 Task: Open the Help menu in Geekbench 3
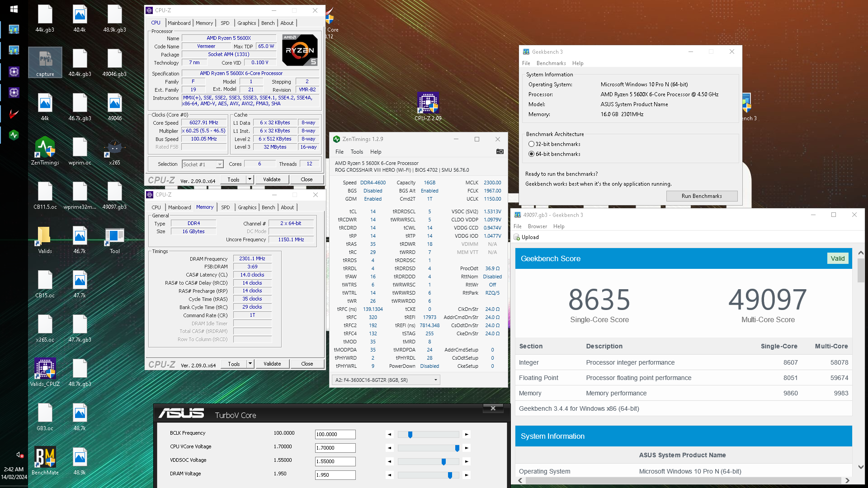[x=577, y=63]
